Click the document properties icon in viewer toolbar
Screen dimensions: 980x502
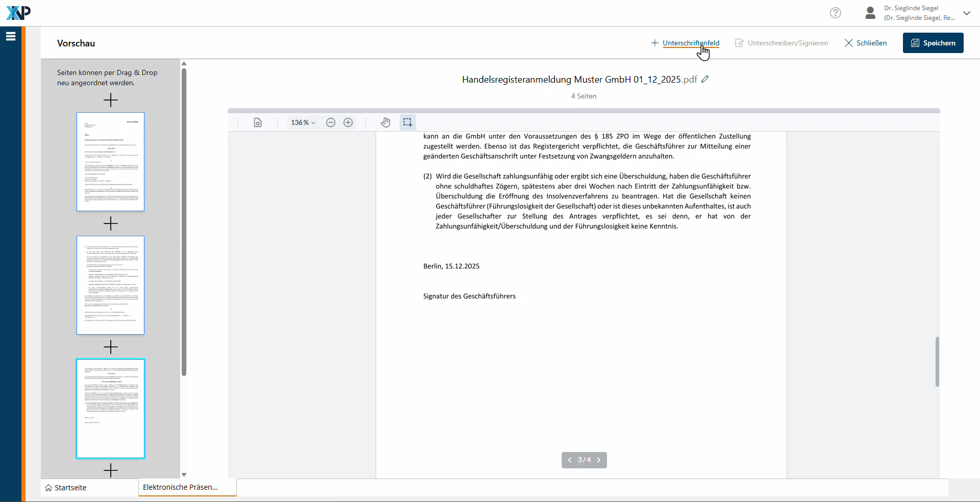[258, 122]
